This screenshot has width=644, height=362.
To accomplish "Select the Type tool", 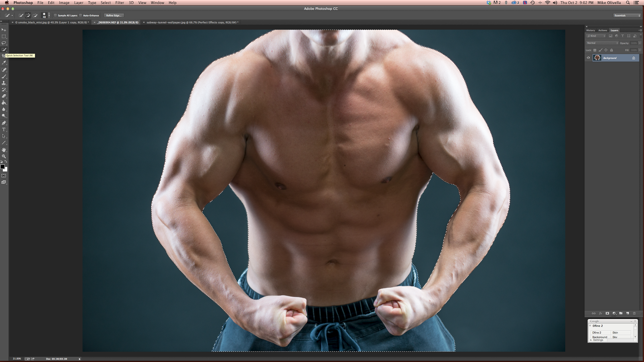I will point(4,130).
